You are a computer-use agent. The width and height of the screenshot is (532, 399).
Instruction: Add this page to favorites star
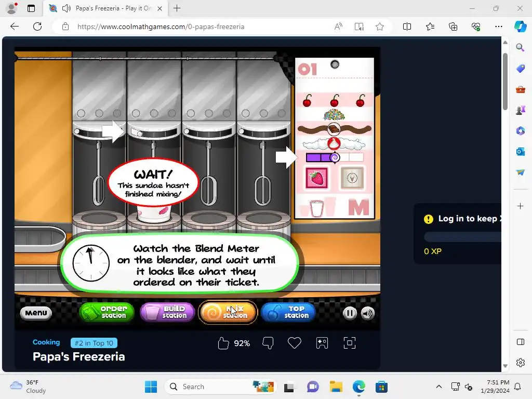pos(380,26)
